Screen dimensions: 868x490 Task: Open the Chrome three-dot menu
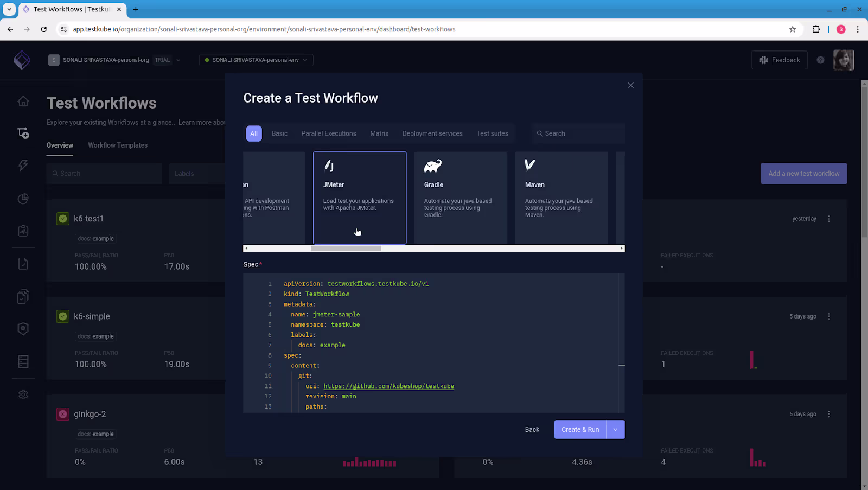click(858, 29)
